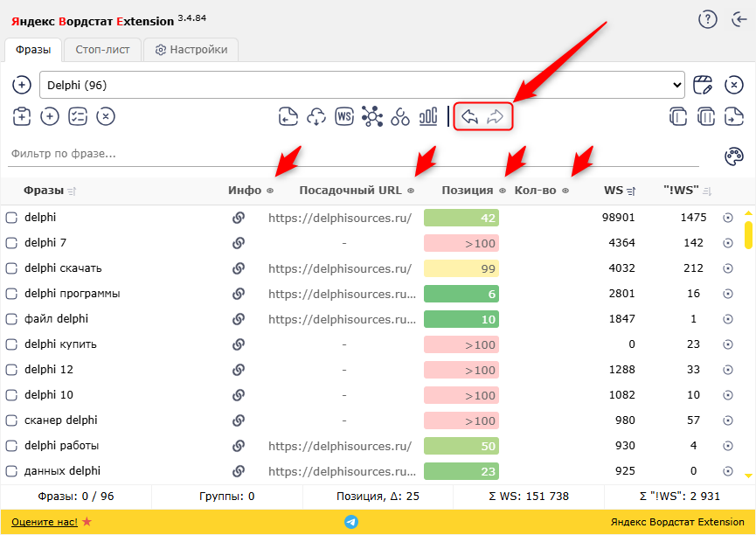Check the box for 'delphi скачать'
This screenshot has width=756, height=535.
tap(12, 268)
